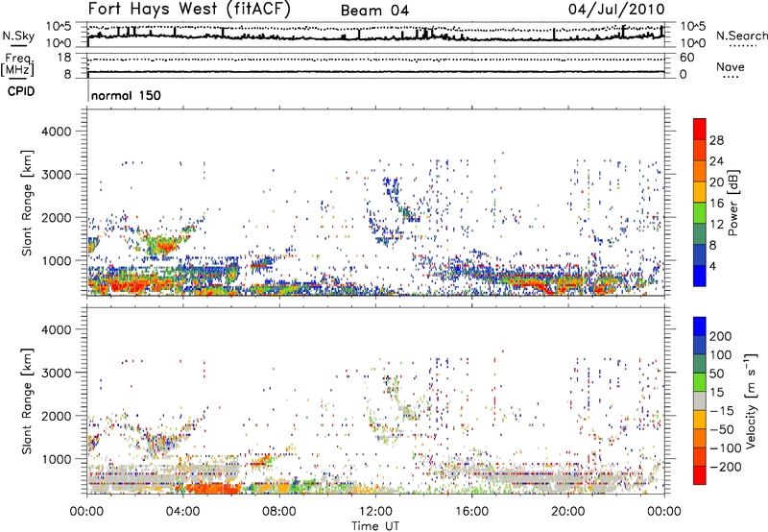Click the 'N.Search' legend label
This screenshot has width=768, height=532.
coord(741,36)
